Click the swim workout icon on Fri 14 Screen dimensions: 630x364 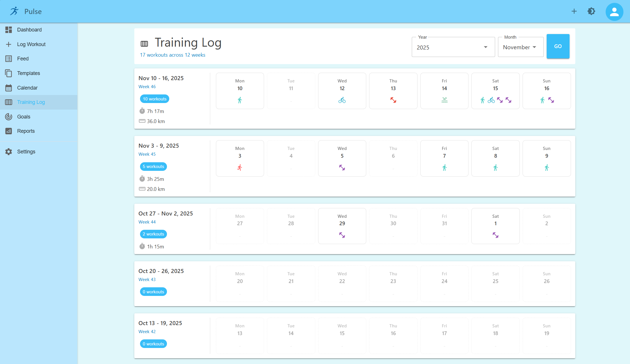point(444,100)
